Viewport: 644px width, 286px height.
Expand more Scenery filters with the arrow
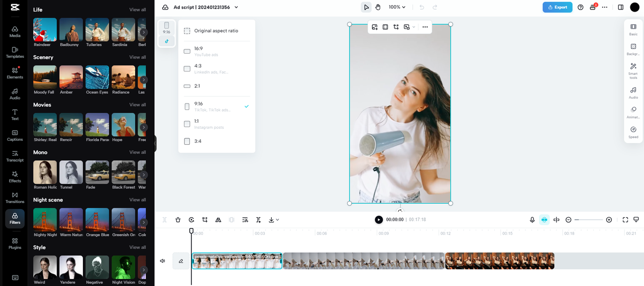pos(144,79)
